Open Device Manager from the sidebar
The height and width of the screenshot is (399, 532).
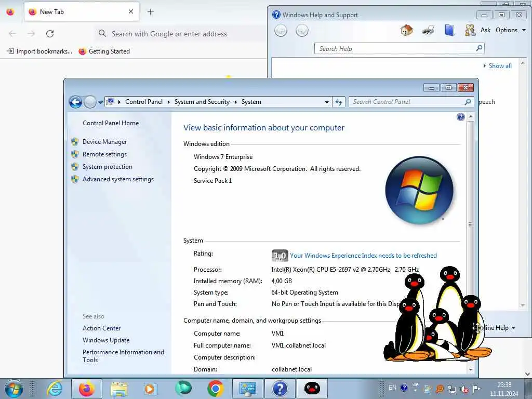click(x=104, y=142)
